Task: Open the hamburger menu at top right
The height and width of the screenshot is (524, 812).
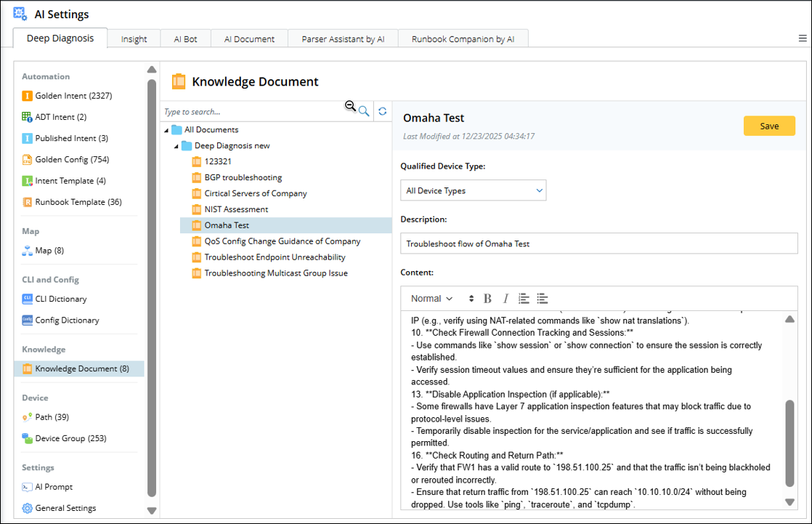Action: [802, 39]
